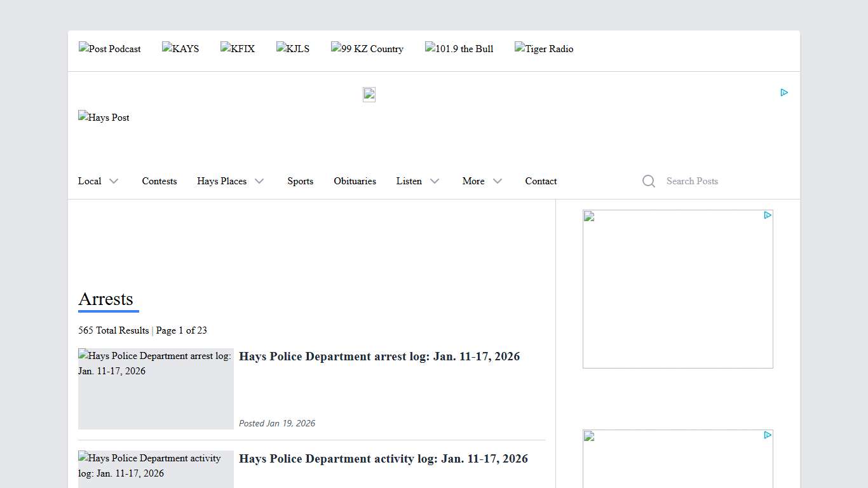This screenshot has height=488, width=868.
Task: Select the KJLS station logo
Action: click(293, 49)
